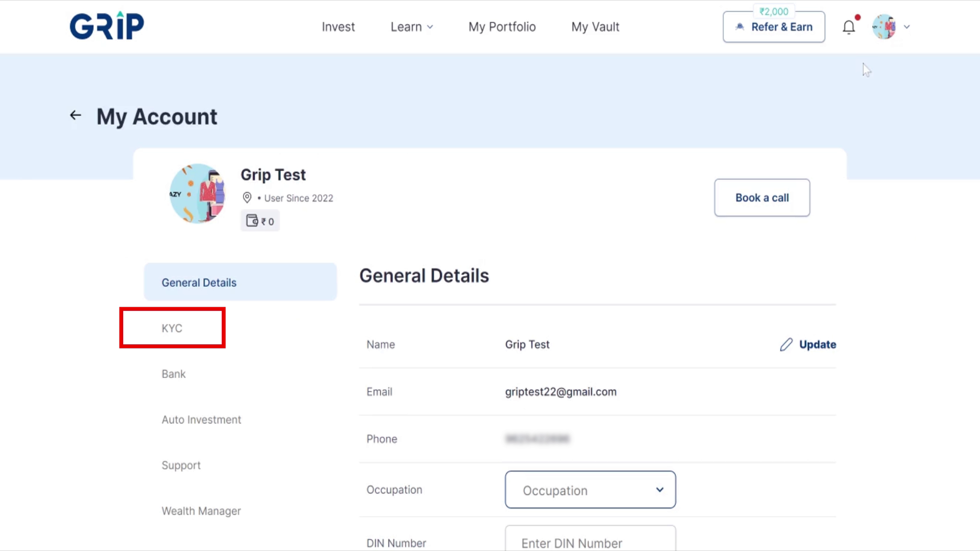Click the My Account heading
This screenshot has width=980, height=551.
(x=157, y=117)
